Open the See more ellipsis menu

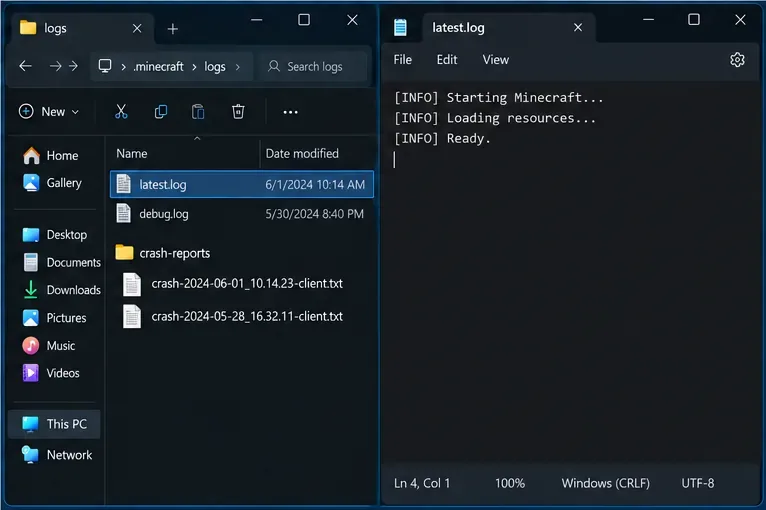click(290, 112)
